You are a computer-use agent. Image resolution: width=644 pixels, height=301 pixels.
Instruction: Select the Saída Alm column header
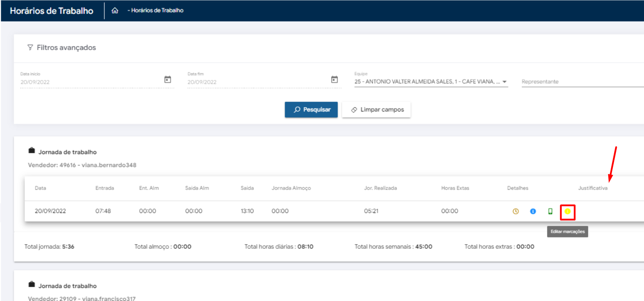(196, 188)
